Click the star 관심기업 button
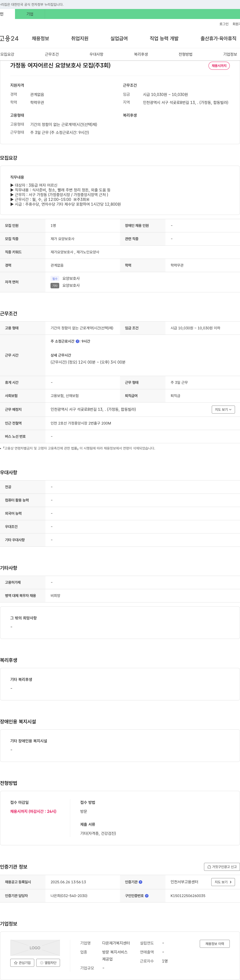Viewport: 240px width, 980px height. (x=22, y=963)
